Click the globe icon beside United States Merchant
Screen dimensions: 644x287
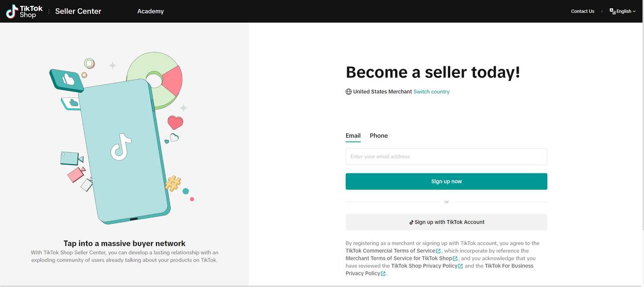coord(349,92)
